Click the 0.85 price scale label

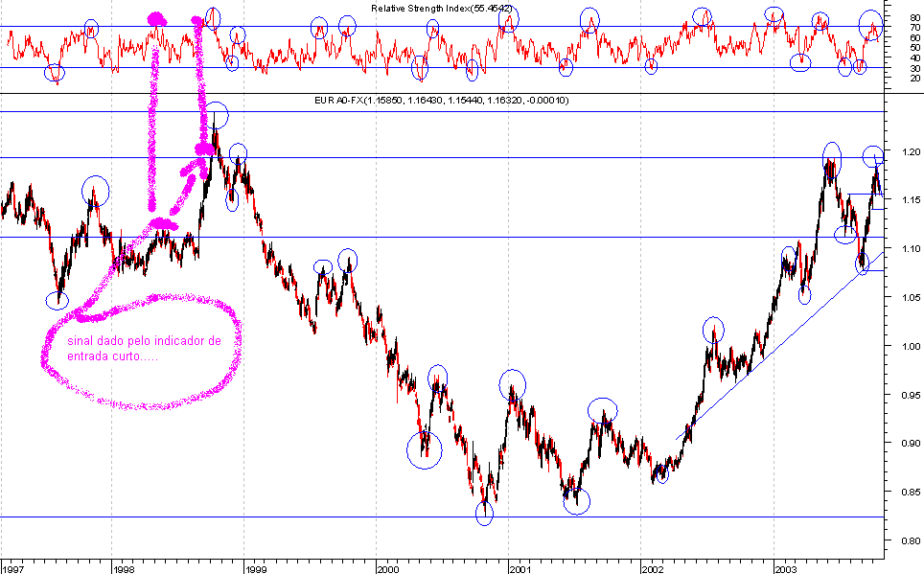coord(911,492)
